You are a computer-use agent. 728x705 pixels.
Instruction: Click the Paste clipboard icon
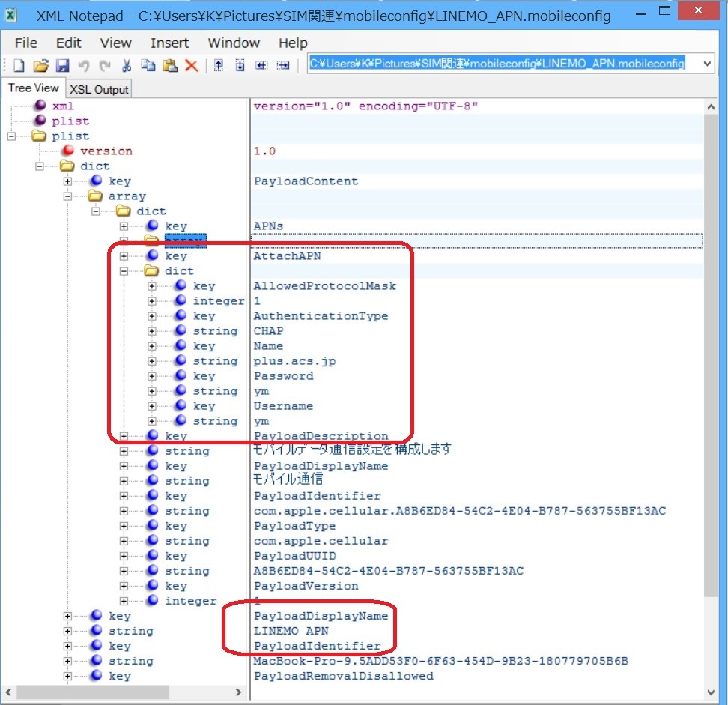click(169, 66)
